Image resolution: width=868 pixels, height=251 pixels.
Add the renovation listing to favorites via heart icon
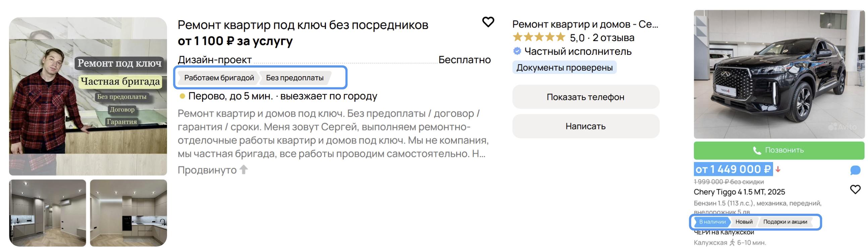pos(488,22)
